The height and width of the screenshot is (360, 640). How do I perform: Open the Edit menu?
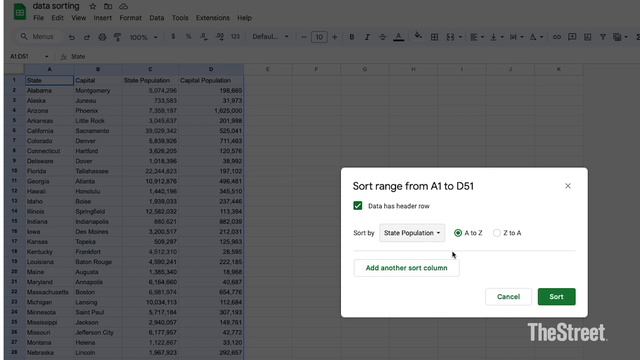(x=57, y=18)
